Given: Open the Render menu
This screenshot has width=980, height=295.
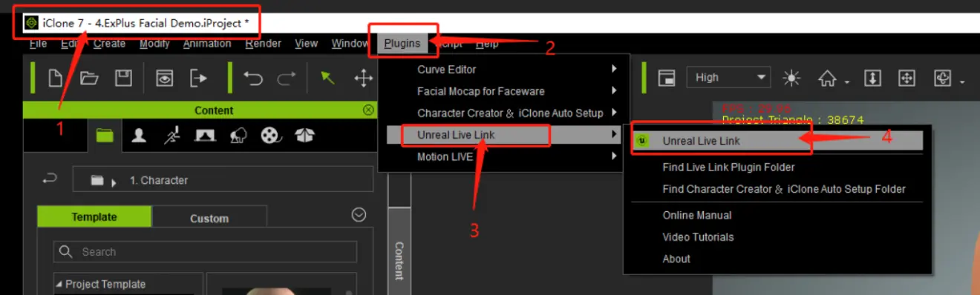Looking at the screenshot, I should 263,44.
